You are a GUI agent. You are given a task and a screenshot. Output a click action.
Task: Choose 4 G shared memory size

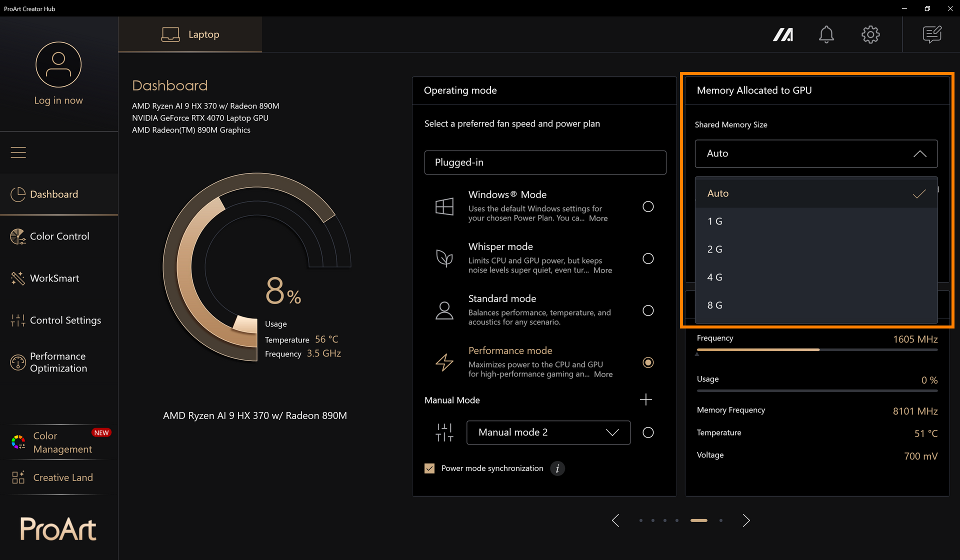tap(816, 277)
